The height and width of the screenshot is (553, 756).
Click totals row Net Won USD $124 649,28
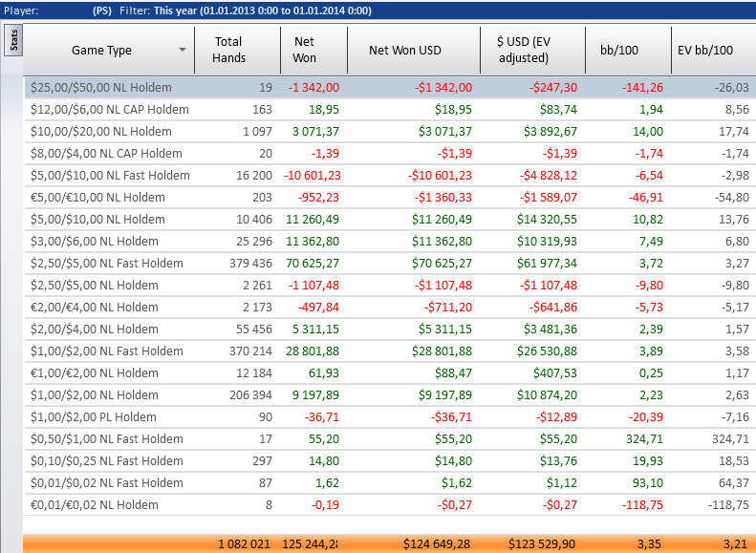[437, 544]
